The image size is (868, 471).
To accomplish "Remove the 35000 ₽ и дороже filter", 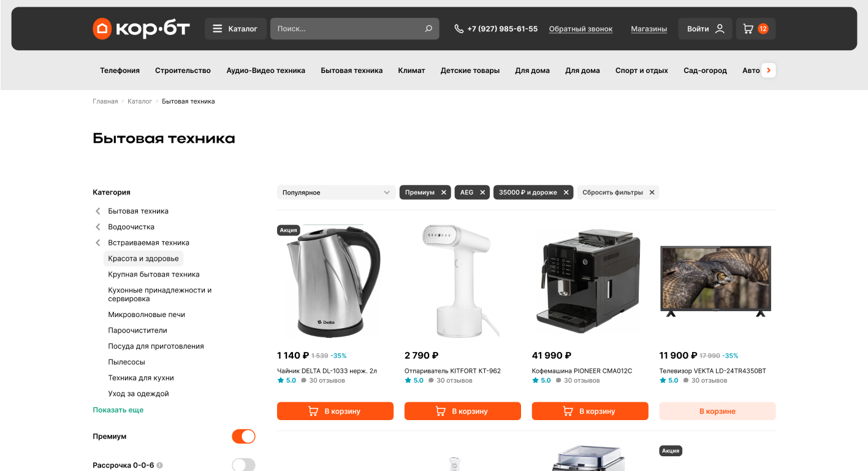I will coord(566,193).
